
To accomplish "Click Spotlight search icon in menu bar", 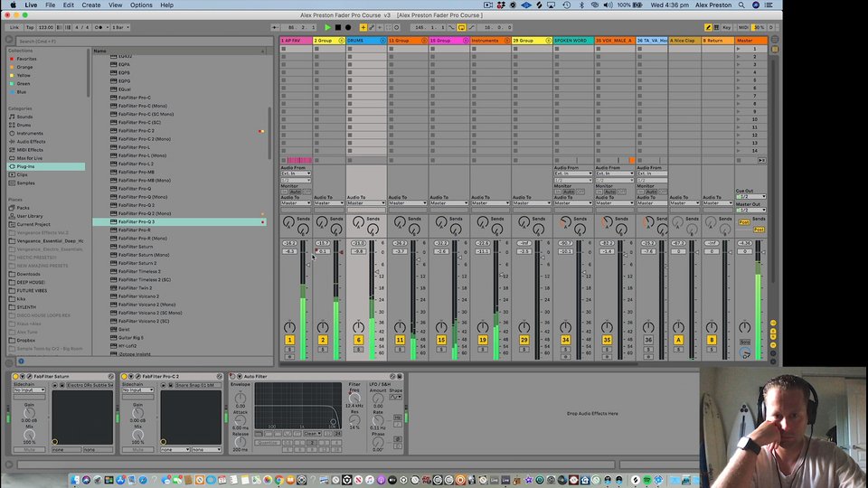I will tap(741, 5).
